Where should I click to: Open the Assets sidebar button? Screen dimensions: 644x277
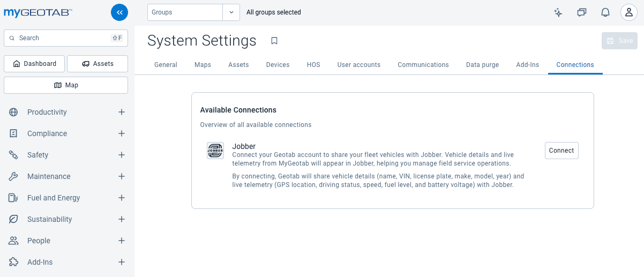(98, 64)
